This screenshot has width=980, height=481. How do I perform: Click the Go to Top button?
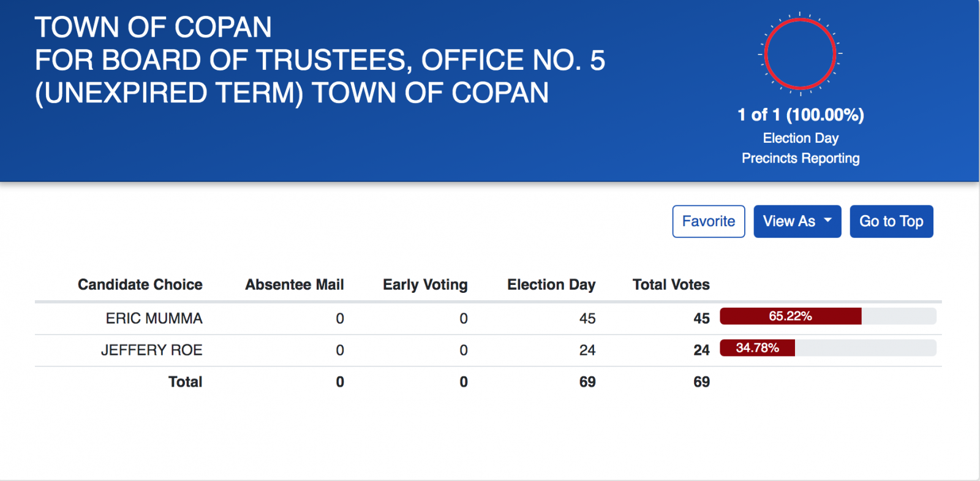point(891,221)
